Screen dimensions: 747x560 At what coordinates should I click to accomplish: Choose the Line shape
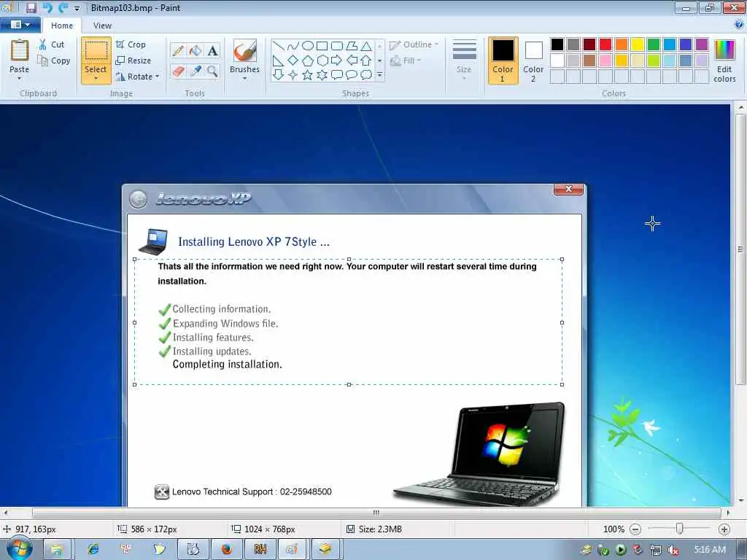coord(279,46)
